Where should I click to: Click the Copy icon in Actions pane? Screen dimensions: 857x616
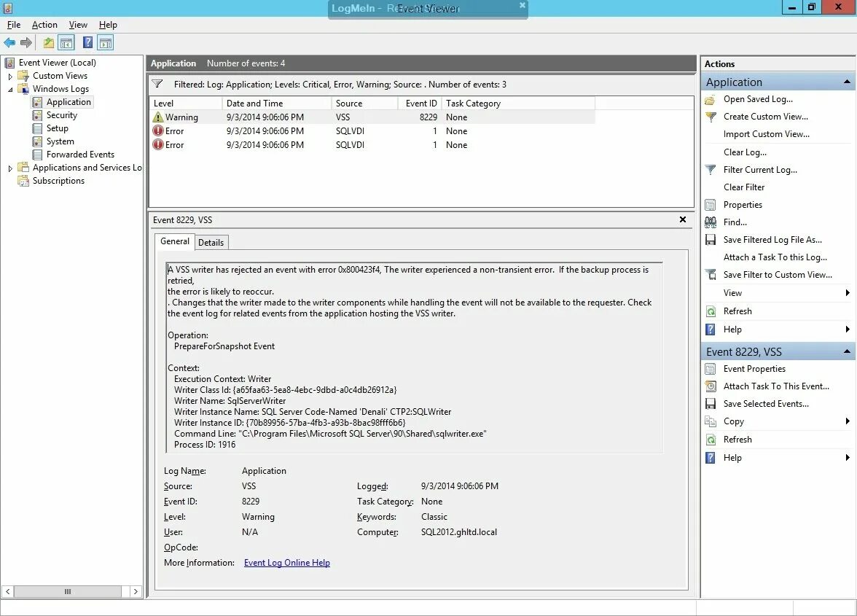tap(711, 421)
